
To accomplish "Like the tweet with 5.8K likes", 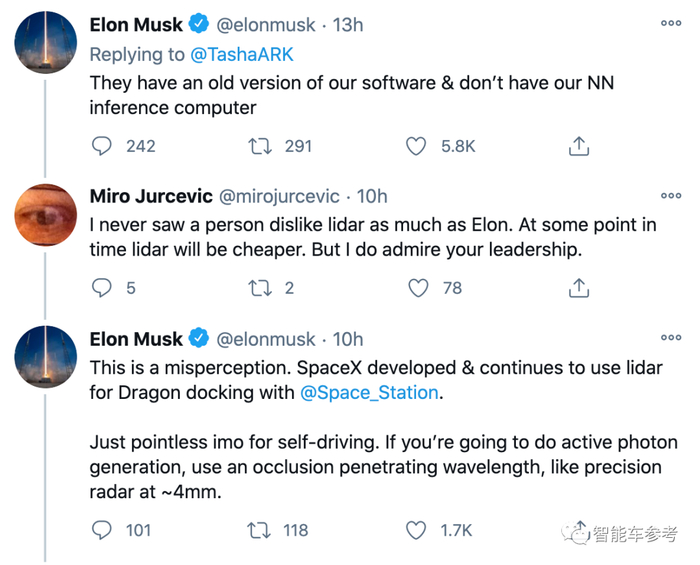I will point(416,146).
